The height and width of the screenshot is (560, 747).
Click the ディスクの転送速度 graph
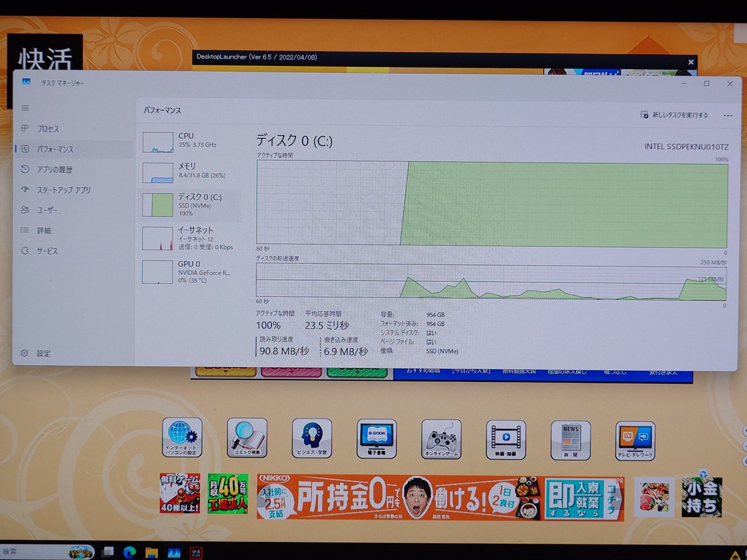(492, 281)
